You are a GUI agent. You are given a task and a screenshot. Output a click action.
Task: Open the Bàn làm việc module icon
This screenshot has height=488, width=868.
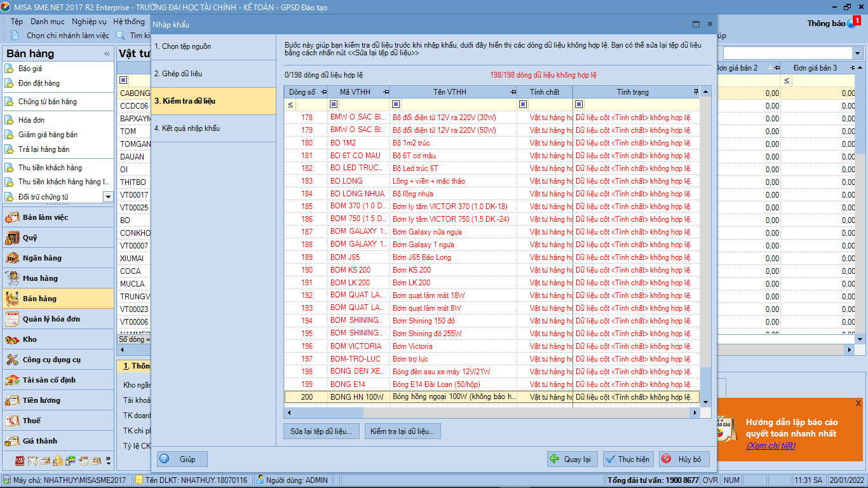tap(12, 217)
